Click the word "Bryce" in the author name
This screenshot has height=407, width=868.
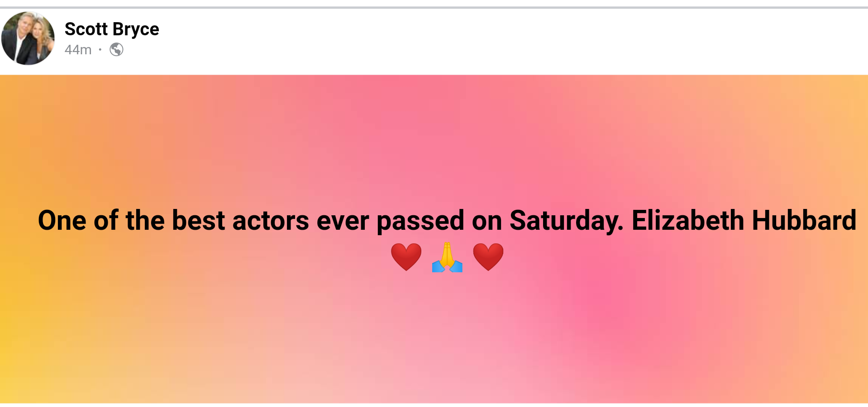coord(136,29)
